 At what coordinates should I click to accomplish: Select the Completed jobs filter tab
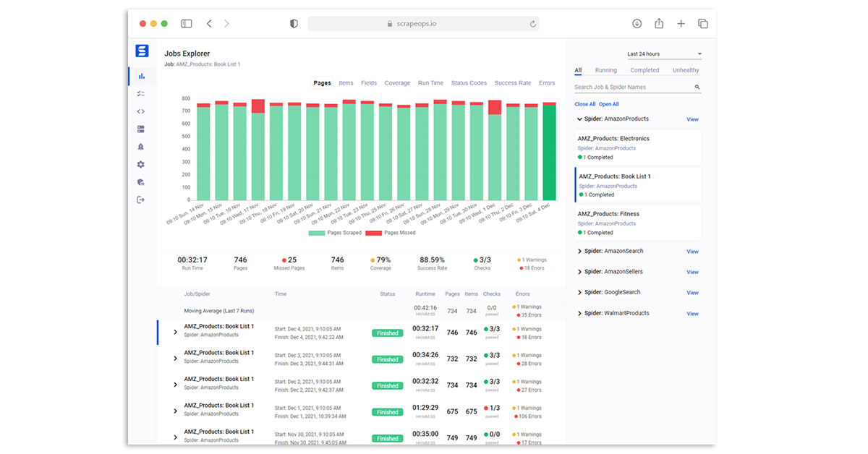tap(644, 70)
